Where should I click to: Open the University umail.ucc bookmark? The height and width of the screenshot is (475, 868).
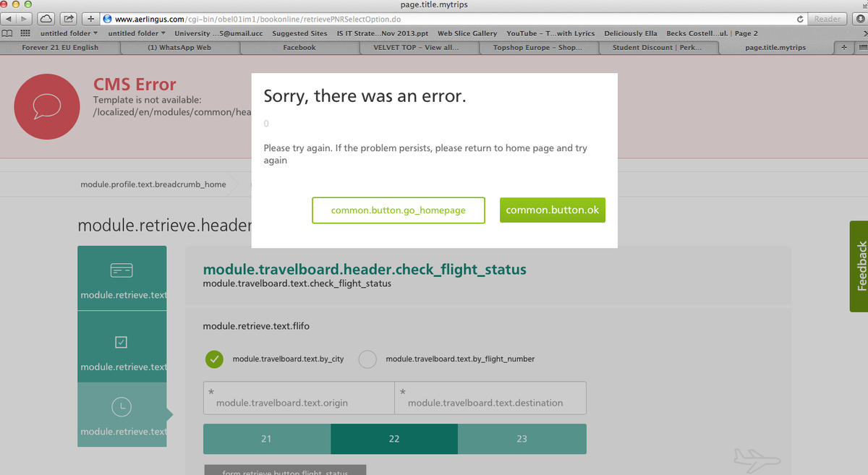218,33
